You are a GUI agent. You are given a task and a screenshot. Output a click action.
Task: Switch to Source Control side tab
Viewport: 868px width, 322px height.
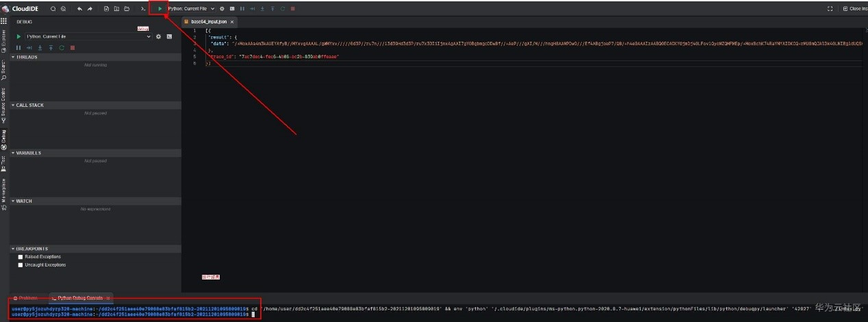[3, 106]
